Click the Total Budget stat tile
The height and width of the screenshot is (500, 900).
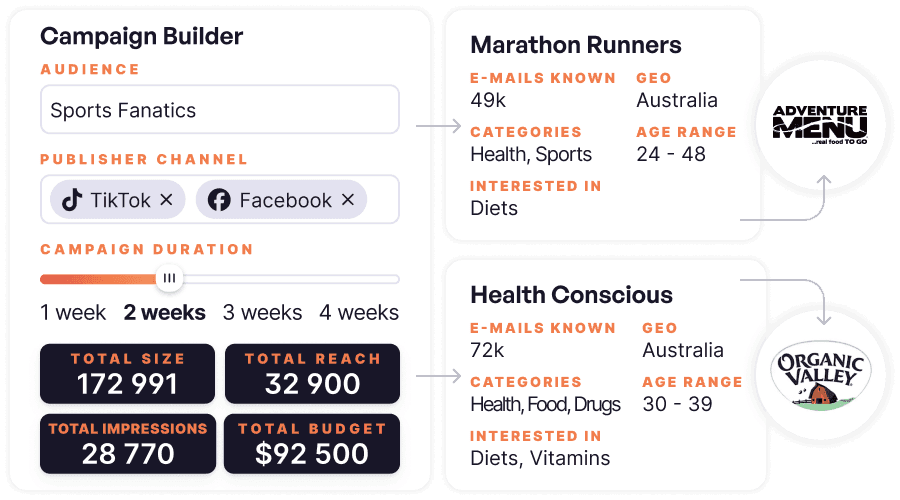point(312,443)
